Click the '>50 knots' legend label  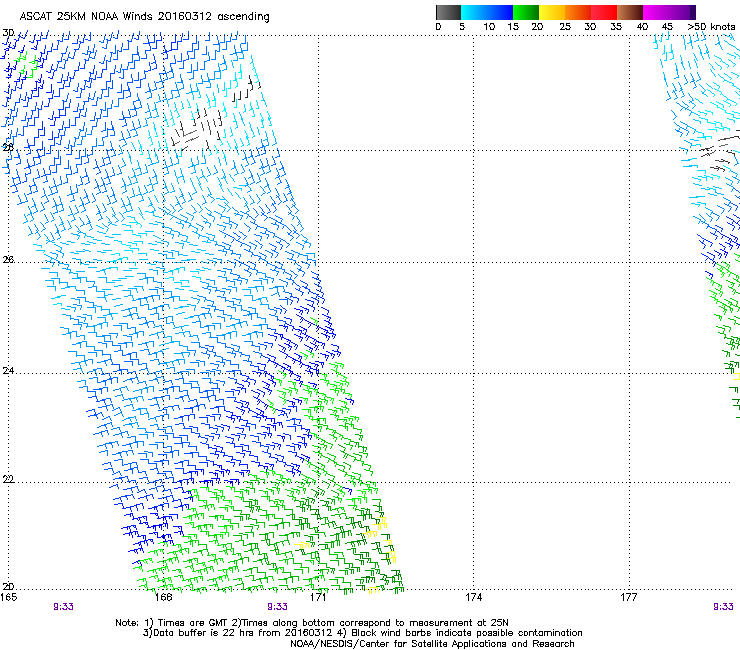point(711,27)
